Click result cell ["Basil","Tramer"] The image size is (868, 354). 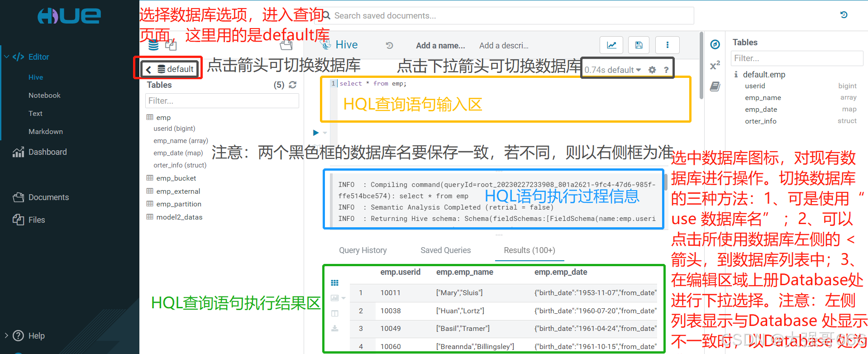click(463, 329)
